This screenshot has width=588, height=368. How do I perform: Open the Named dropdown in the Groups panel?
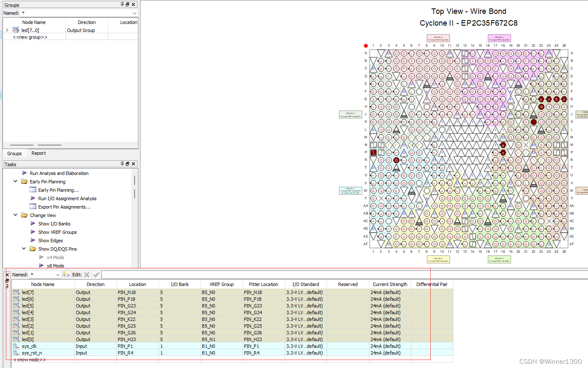(x=135, y=13)
